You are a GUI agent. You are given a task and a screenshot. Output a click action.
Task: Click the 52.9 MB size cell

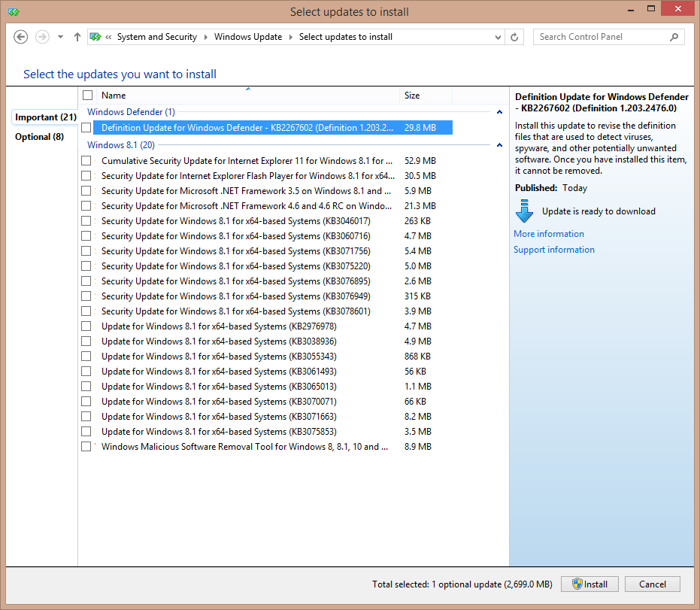point(420,161)
